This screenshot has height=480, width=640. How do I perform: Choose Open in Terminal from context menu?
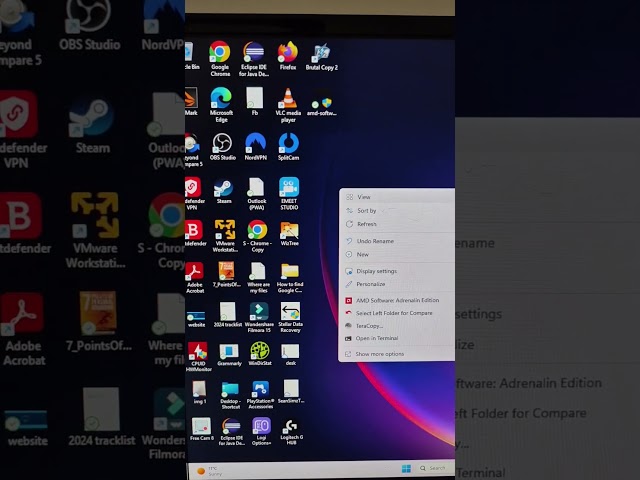click(397, 338)
